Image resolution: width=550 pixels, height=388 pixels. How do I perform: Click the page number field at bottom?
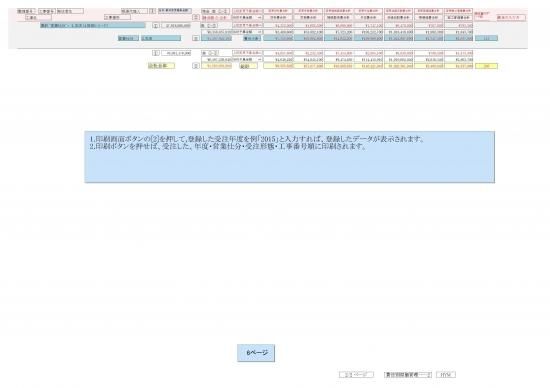click(x=356, y=375)
